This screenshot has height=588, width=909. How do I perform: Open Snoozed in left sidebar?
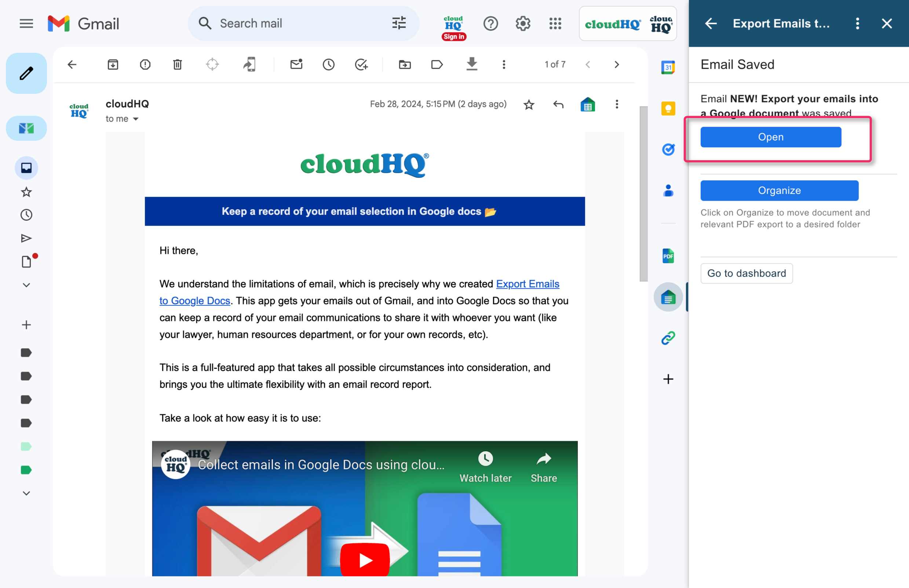pyautogui.click(x=26, y=215)
